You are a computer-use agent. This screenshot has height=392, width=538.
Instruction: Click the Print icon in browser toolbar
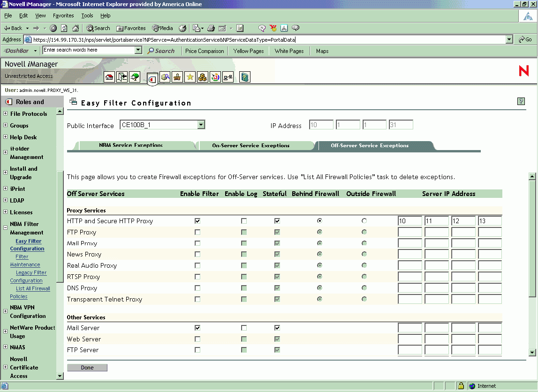point(211,28)
